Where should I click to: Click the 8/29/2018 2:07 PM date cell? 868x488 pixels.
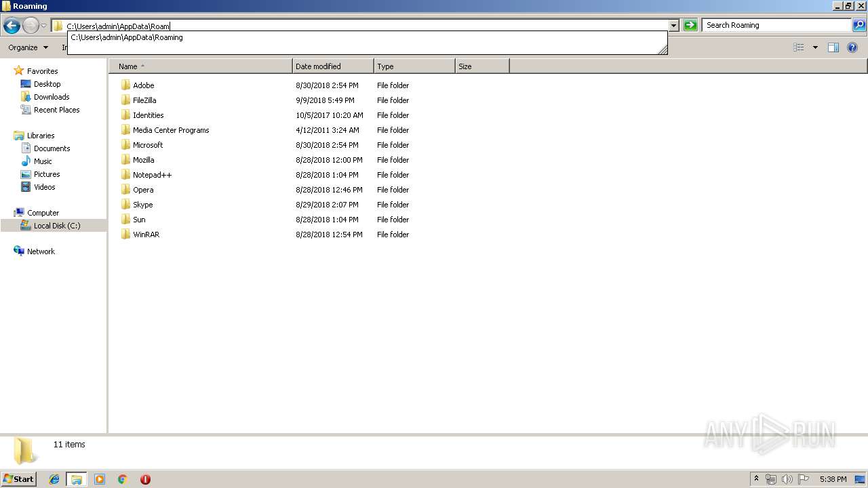click(x=327, y=205)
